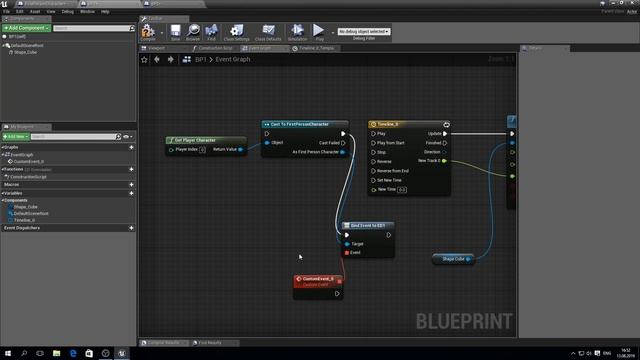Click the Play input pin on the Timeline node
The image size is (640, 360).
(x=373, y=134)
